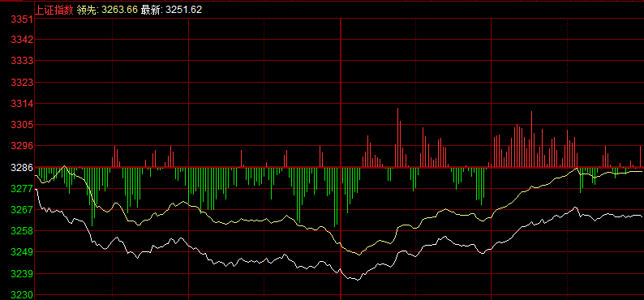
Task: Click the green 3277 axis label
Action: point(23,189)
